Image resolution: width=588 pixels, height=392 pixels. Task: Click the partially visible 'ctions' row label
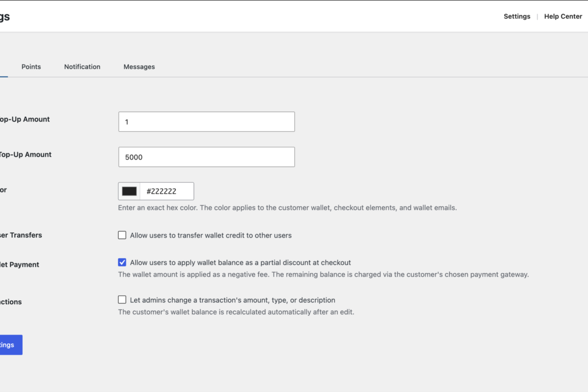click(11, 302)
